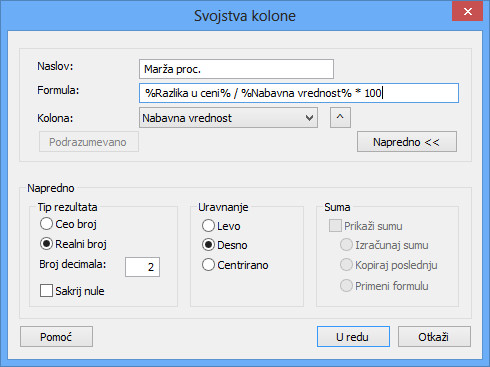Confirm with the U redu button
This screenshot has width=490, height=367.
(353, 337)
